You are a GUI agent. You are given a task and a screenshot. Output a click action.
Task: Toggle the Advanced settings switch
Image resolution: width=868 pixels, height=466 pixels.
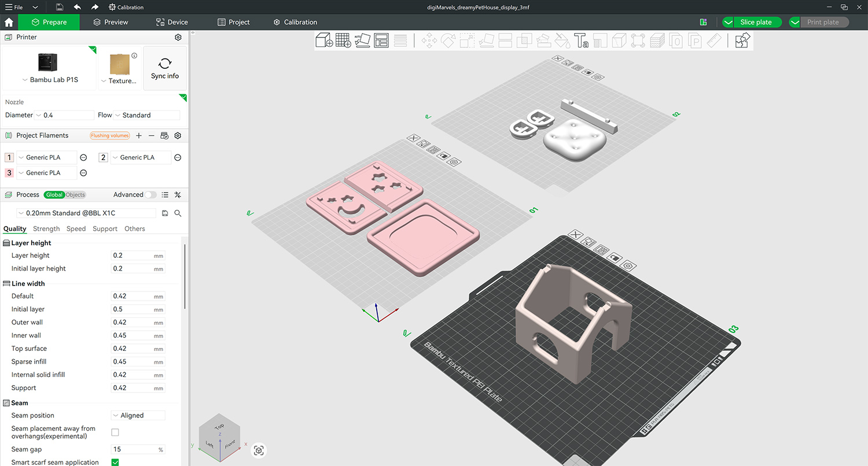tap(150, 195)
